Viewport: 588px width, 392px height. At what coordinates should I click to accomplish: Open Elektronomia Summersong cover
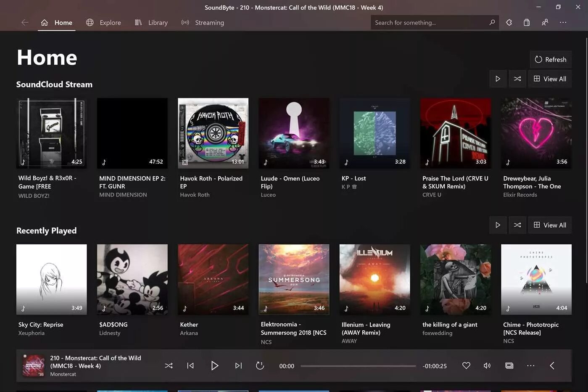click(x=294, y=280)
